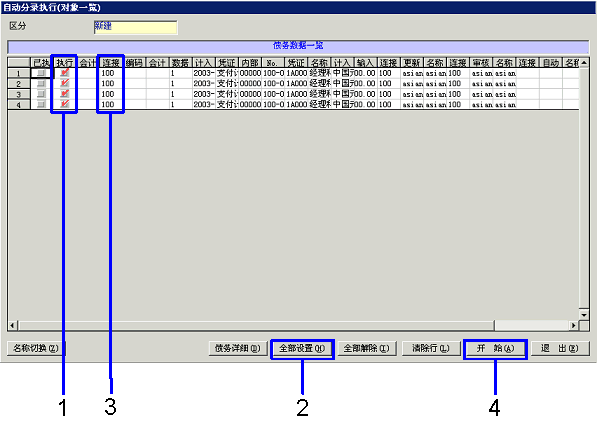Image resolution: width=597 pixels, height=423 pixels.
Task: Click the grid's vertical scrollbar up arrow
Action: [584, 63]
